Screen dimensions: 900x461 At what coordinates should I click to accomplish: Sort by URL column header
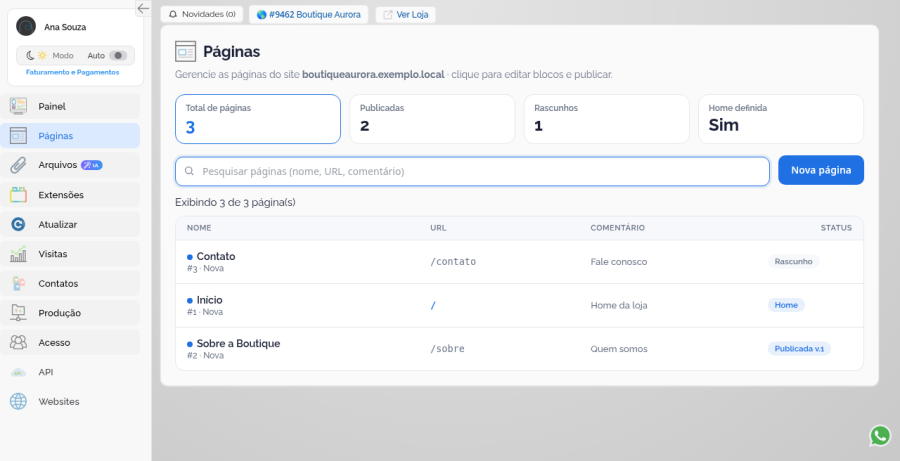438,228
